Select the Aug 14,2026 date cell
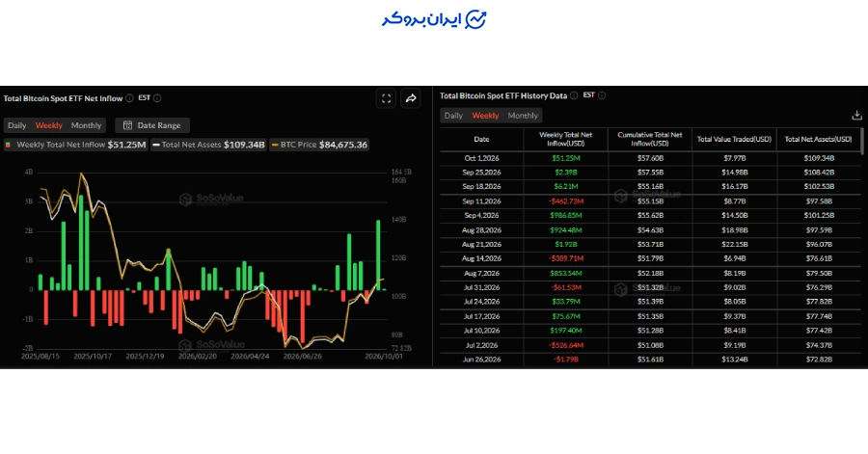 [x=481, y=258]
